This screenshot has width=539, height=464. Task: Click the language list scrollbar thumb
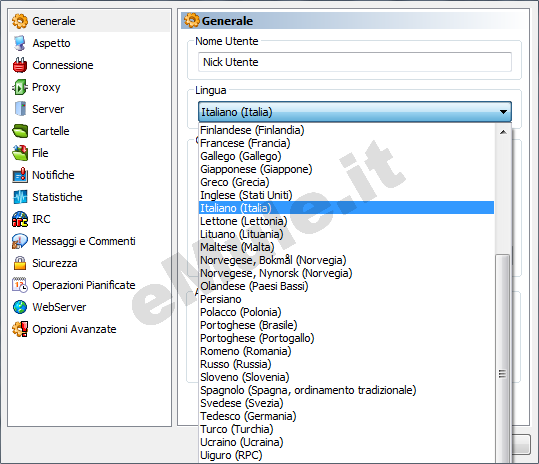503,359
